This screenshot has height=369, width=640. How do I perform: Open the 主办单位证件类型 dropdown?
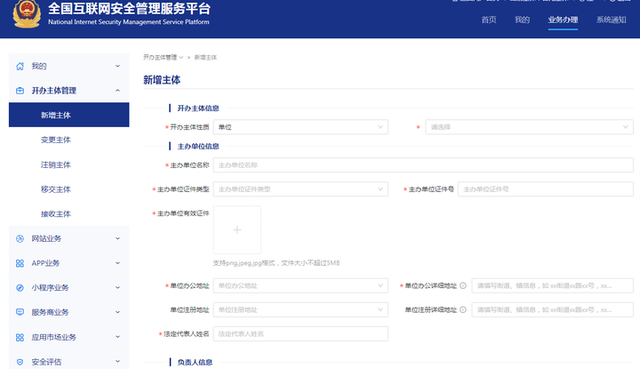[300, 189]
